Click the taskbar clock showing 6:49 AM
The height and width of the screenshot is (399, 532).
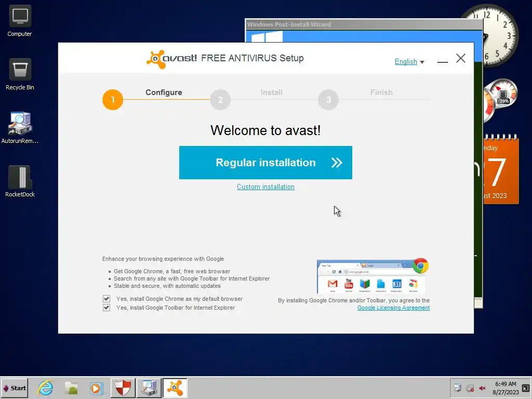(506, 388)
